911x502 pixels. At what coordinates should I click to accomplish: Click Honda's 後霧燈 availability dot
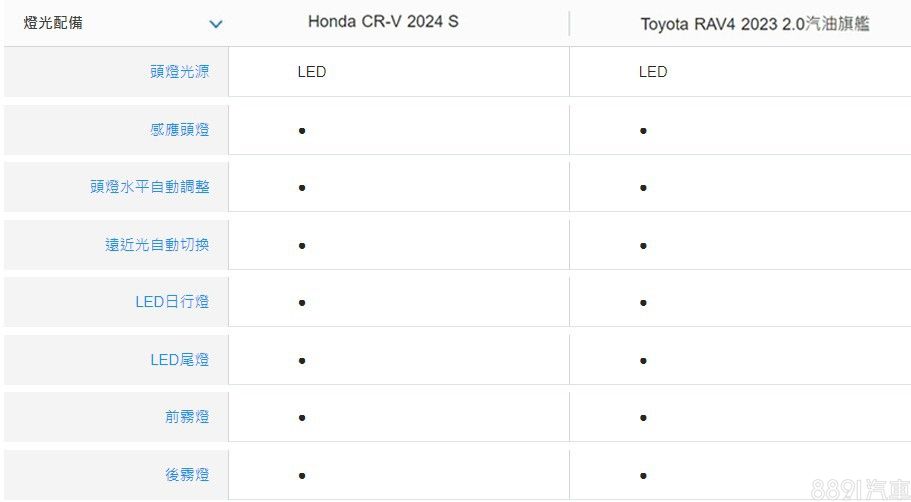(x=301, y=476)
